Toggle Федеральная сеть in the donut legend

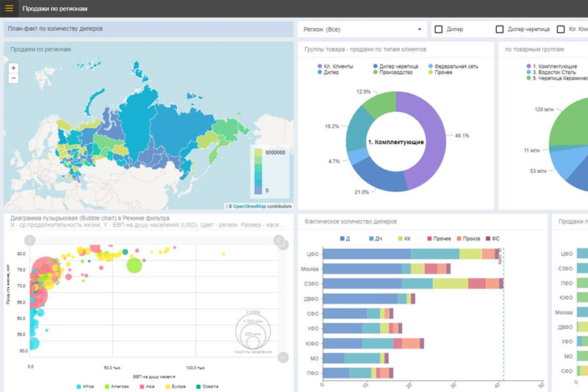point(453,66)
